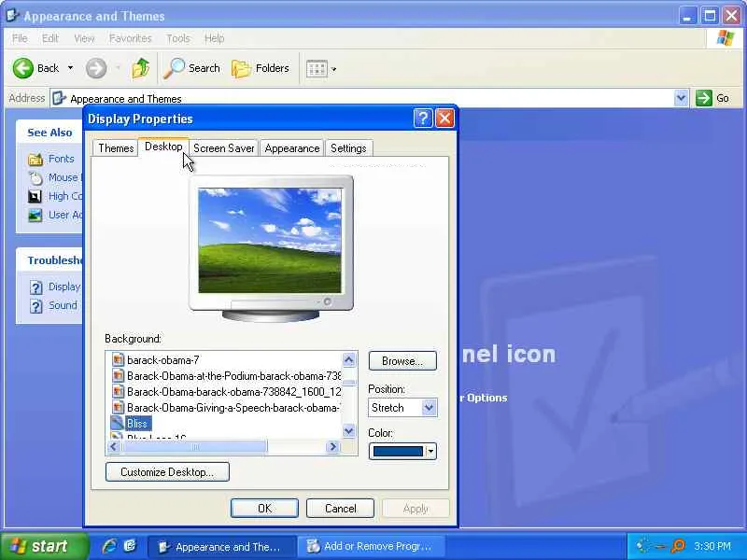Screen dimensions: 747x560
Task: Click the Display Properties help question icon
Action: pyautogui.click(x=423, y=119)
